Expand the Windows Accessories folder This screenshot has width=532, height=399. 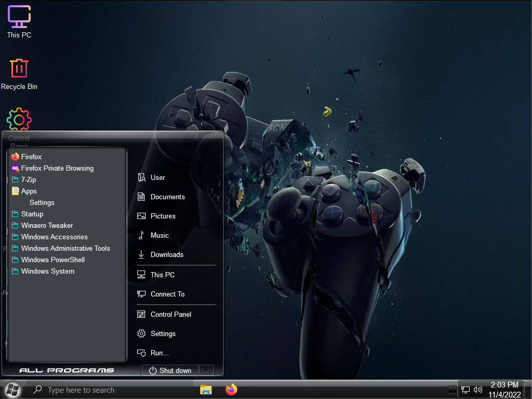(x=54, y=237)
